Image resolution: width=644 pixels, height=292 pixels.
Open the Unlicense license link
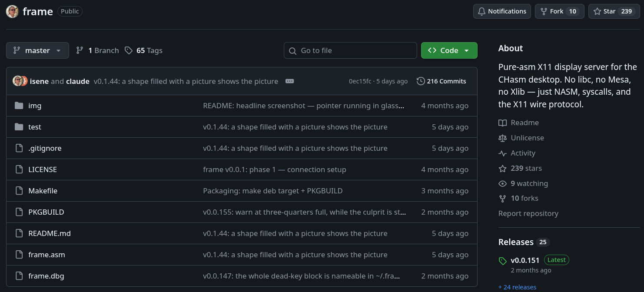[x=521, y=138]
